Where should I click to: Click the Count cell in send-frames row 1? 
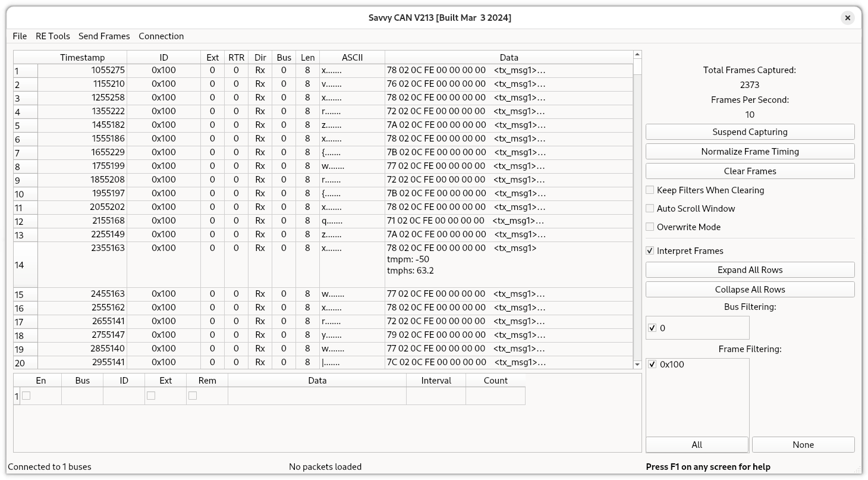click(495, 396)
